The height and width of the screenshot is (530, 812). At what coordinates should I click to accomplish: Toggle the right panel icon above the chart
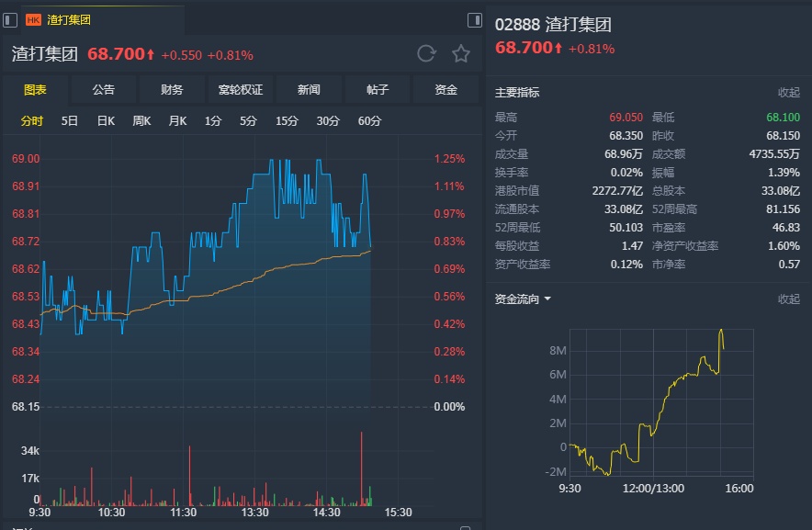(x=475, y=19)
